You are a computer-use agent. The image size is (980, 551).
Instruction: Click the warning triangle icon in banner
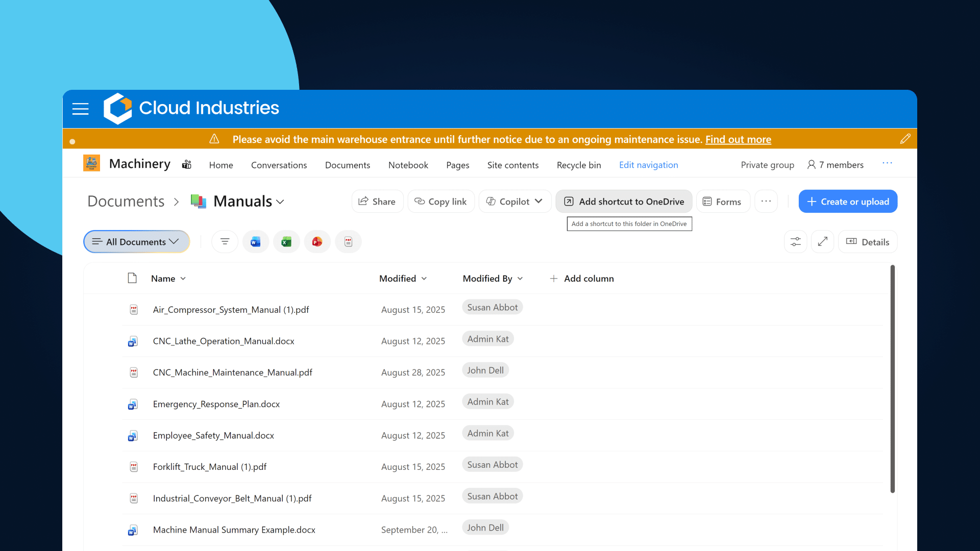(x=214, y=139)
